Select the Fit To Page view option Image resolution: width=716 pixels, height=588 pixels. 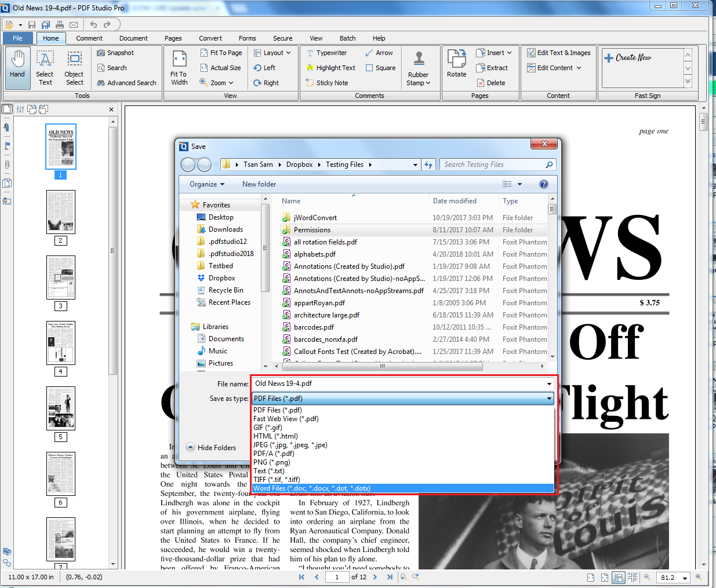click(221, 52)
